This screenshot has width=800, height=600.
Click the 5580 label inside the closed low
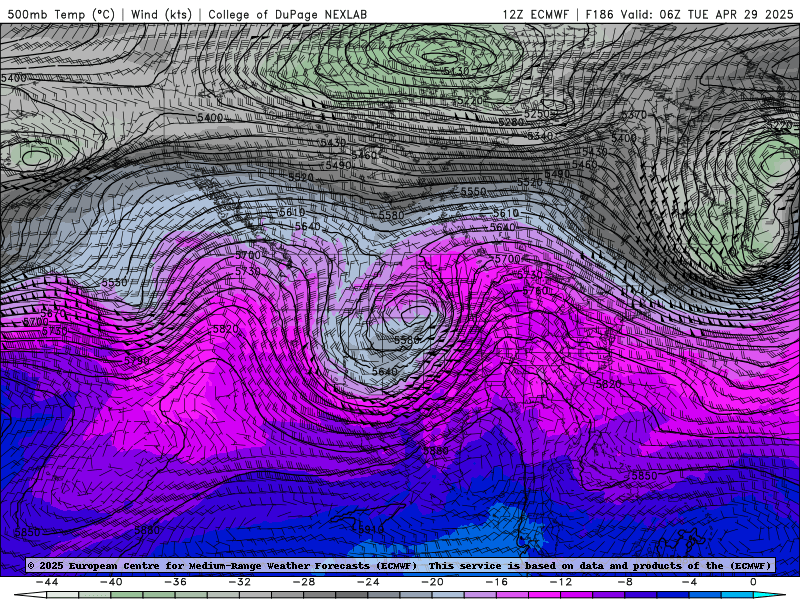(x=407, y=340)
